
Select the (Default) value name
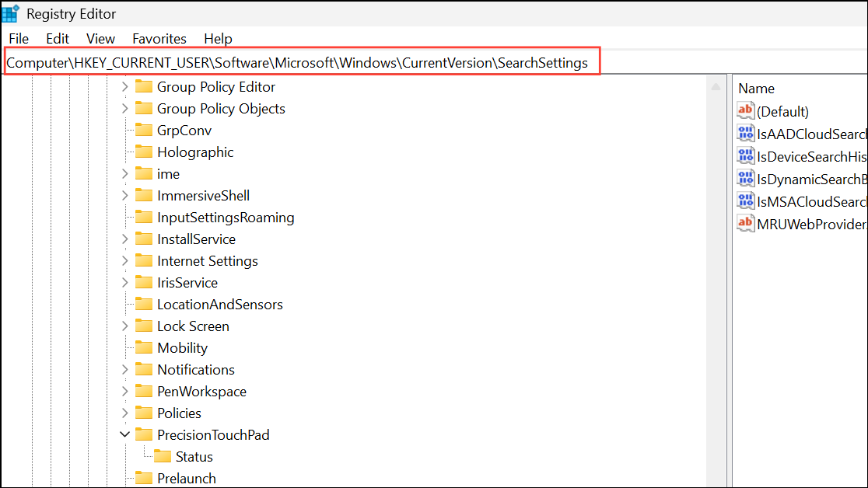click(782, 112)
